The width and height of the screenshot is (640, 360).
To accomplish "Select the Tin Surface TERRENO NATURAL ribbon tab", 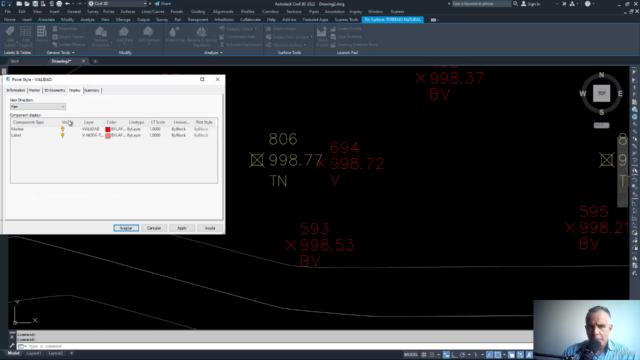I will point(392,20).
